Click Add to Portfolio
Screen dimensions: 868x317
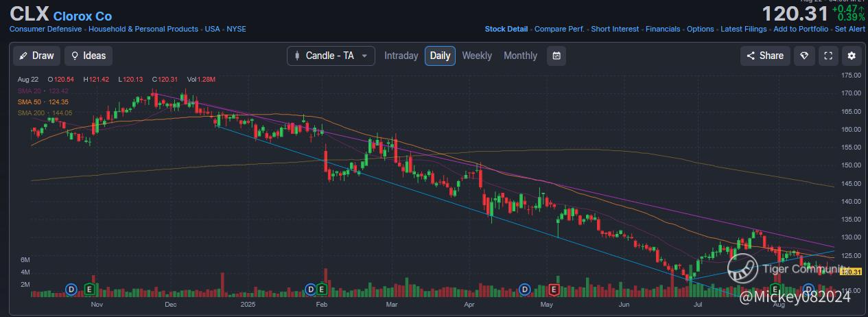(x=801, y=29)
